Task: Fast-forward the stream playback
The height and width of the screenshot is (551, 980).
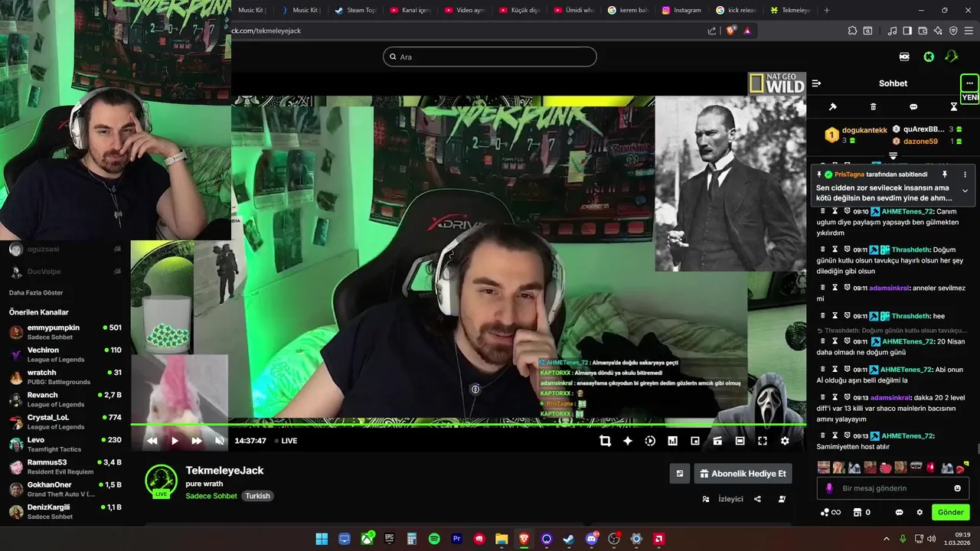Action: pyautogui.click(x=197, y=441)
